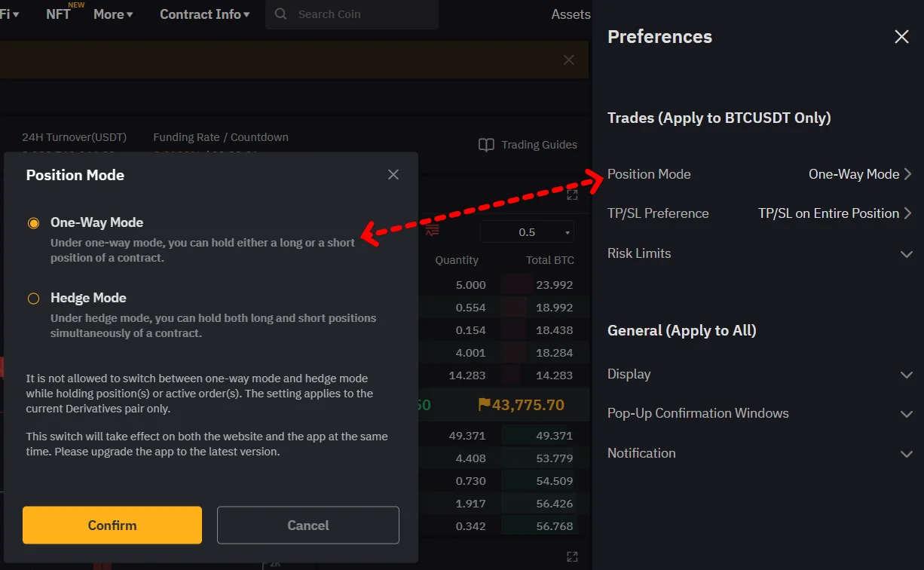Open the More menu
924x570 pixels.
[x=113, y=14]
